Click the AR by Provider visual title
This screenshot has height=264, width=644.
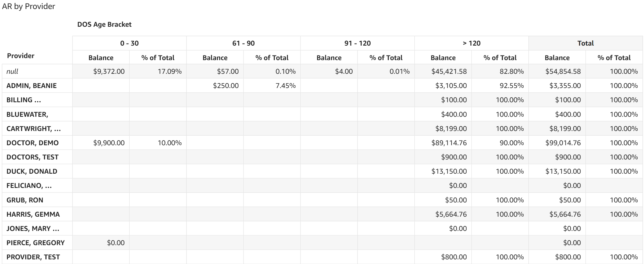(28, 6)
